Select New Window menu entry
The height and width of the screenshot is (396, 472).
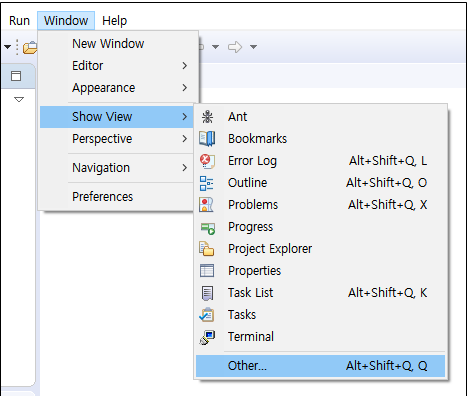[x=117, y=44]
